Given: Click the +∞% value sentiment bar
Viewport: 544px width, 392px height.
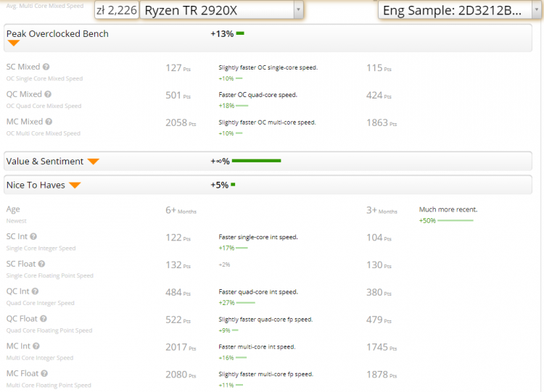Looking at the screenshot, I should pos(256,160).
